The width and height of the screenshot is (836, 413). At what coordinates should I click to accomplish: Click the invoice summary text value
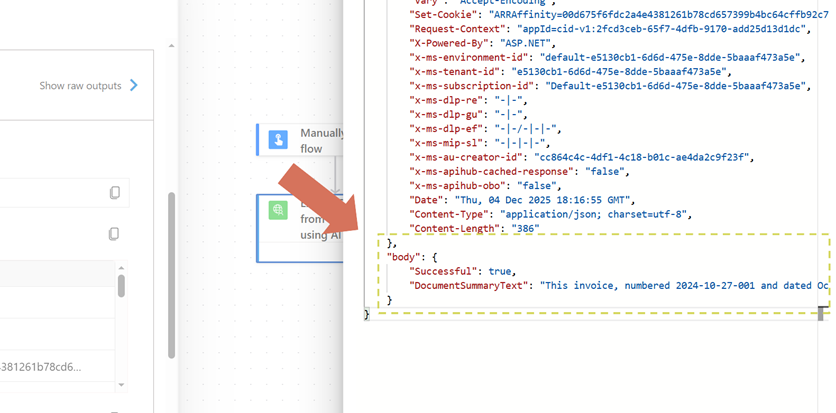(684, 286)
